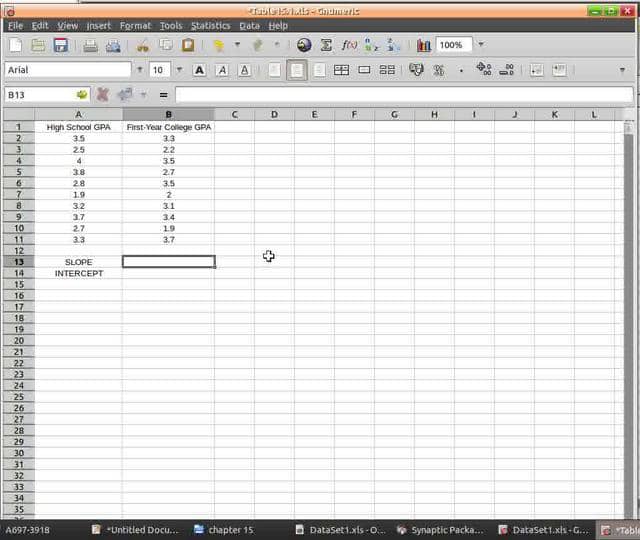
Task: Apply percent format icon
Action: [439, 70]
